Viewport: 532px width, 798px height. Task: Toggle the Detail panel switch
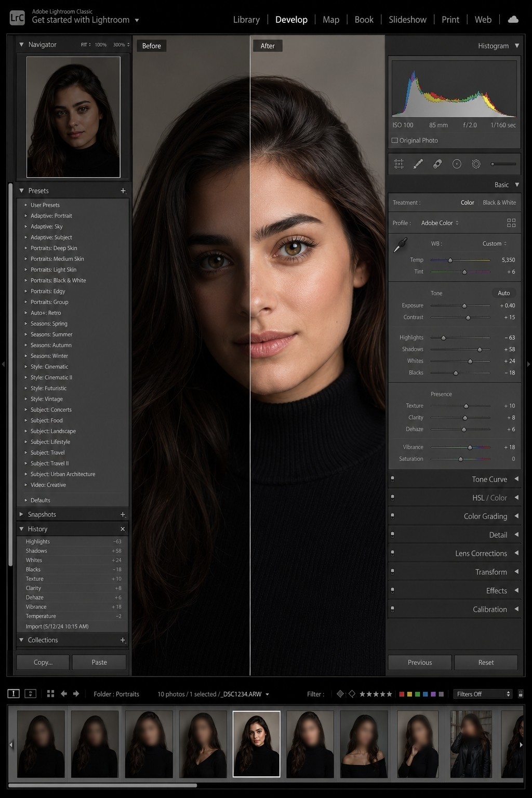(392, 535)
